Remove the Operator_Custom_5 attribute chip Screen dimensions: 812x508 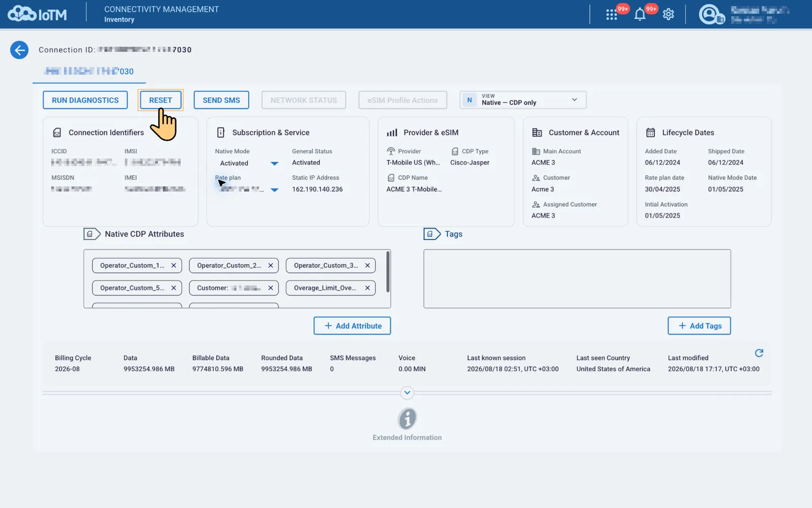click(x=174, y=288)
